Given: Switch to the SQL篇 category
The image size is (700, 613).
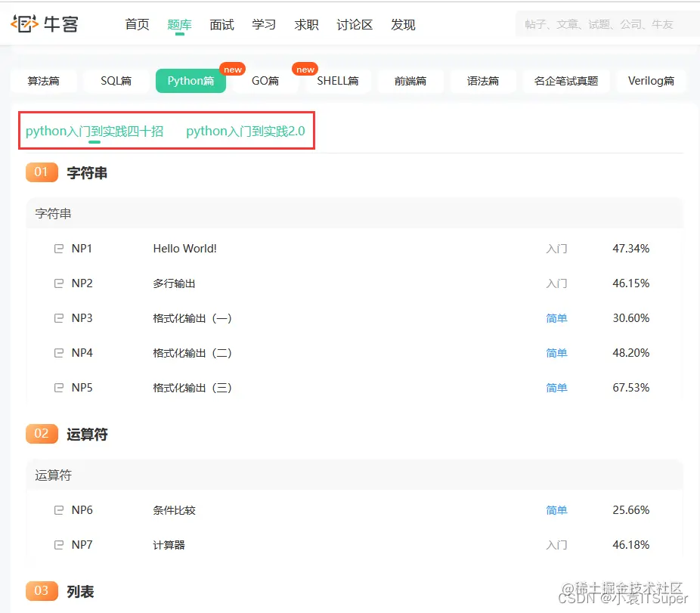Looking at the screenshot, I should point(116,81).
